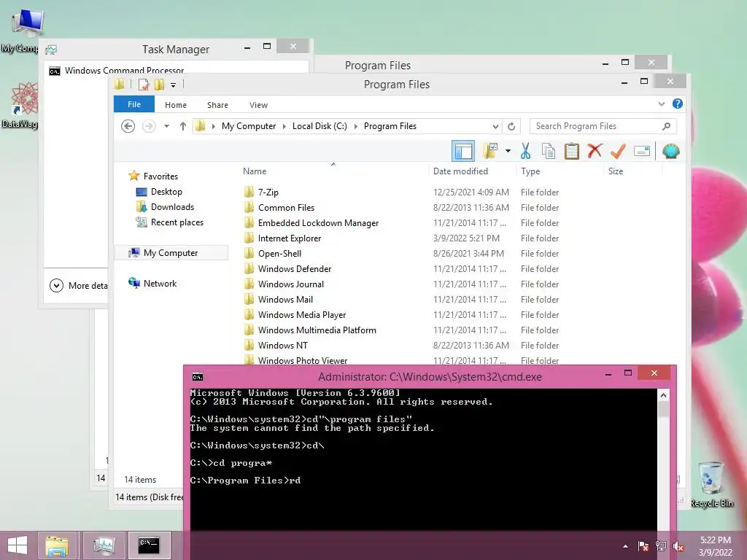Select the Embedded Lockdown Manager folder

[318, 223]
